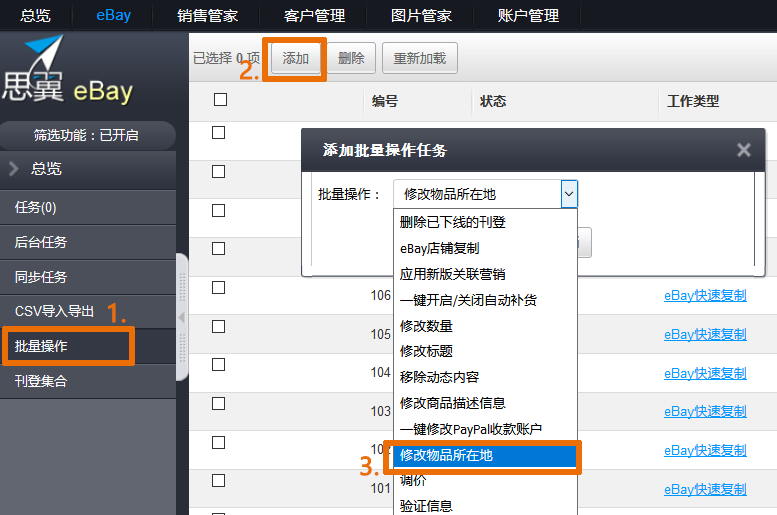Image resolution: width=777 pixels, height=515 pixels.
Task: Click the 添加 button
Action: click(295, 58)
